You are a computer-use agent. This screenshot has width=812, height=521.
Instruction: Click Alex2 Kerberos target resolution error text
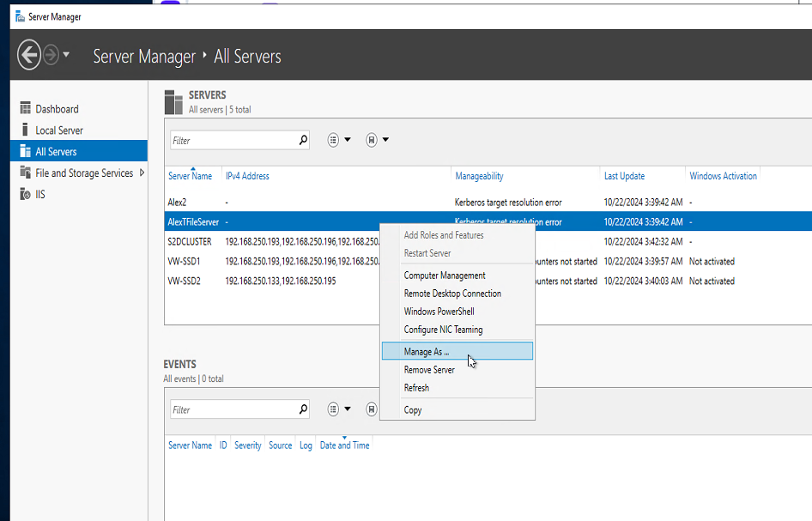coord(508,203)
